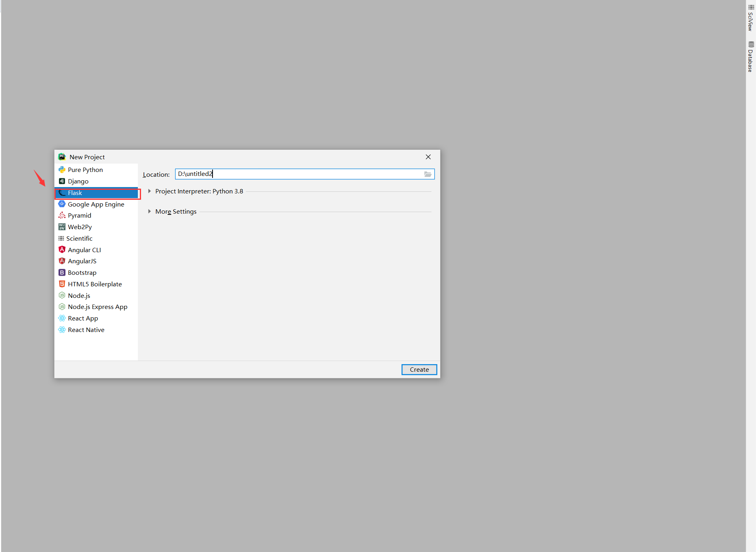756x552 pixels.
Task: Select the Django project type
Action: coord(96,181)
